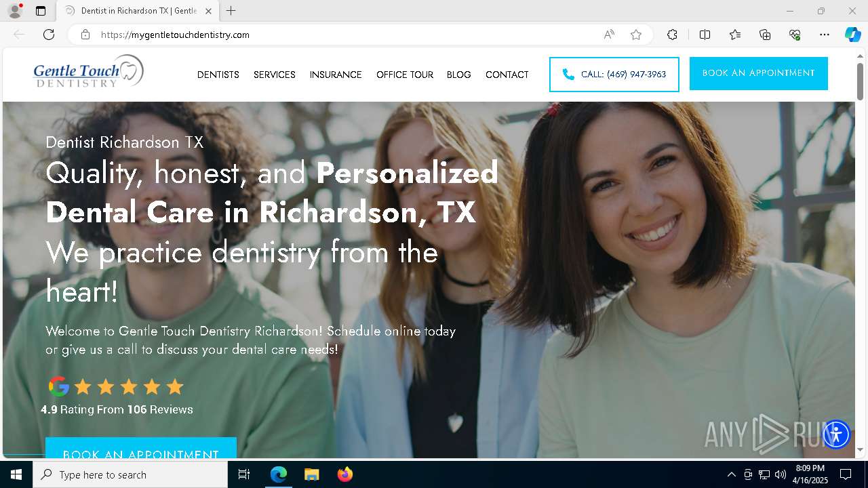This screenshot has height=488, width=868.
Task: Show hidden system tray icons
Action: click(731, 474)
